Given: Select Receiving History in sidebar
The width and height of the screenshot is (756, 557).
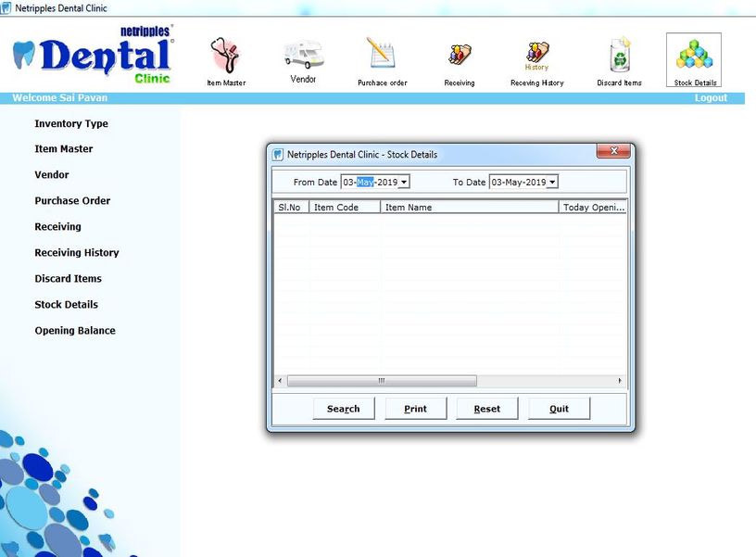Looking at the screenshot, I should point(77,253).
